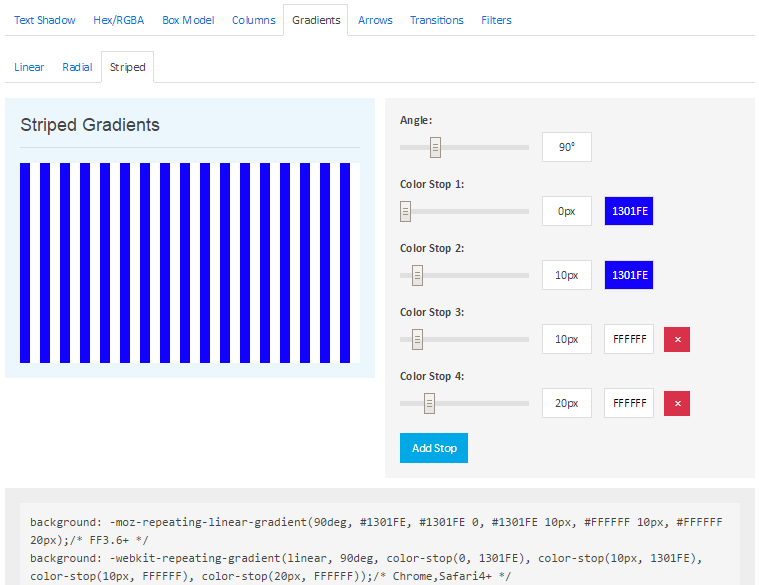
Task: Click the Add Stop button
Action: click(x=434, y=448)
